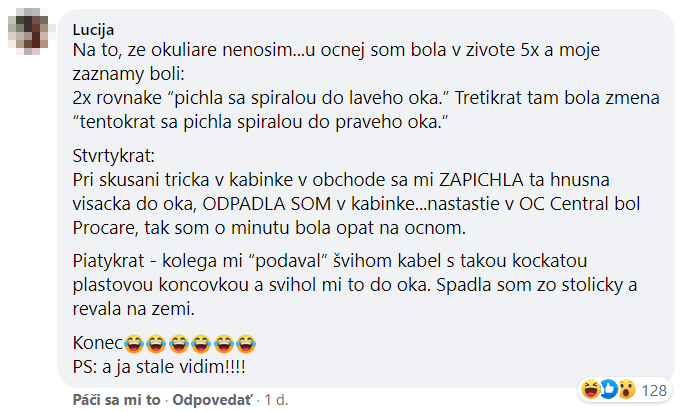Viewport: 696px width, 412px height.
Task: Reply using the Odpovedať link
Action: point(212,400)
